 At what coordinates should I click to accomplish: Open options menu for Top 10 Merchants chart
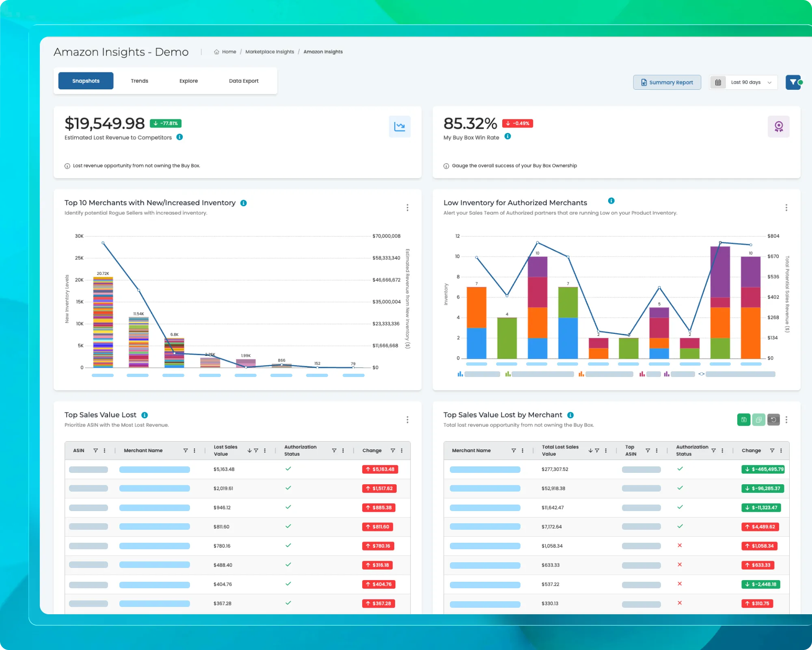click(407, 207)
